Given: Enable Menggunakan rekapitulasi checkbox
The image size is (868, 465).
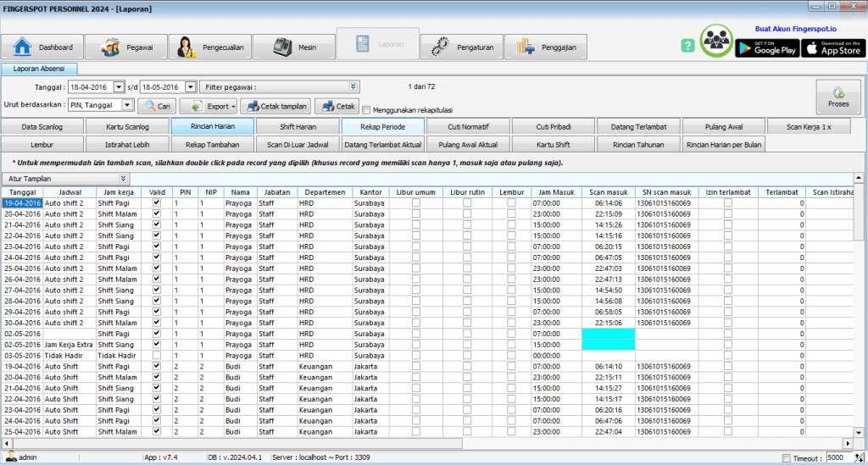Looking at the screenshot, I should point(366,109).
